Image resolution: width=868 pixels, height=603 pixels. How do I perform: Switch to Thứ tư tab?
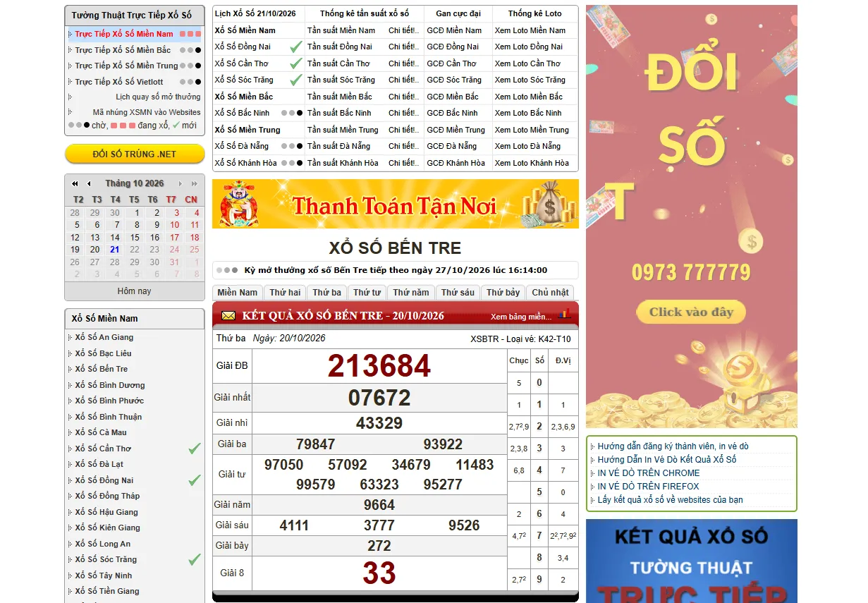point(367,293)
